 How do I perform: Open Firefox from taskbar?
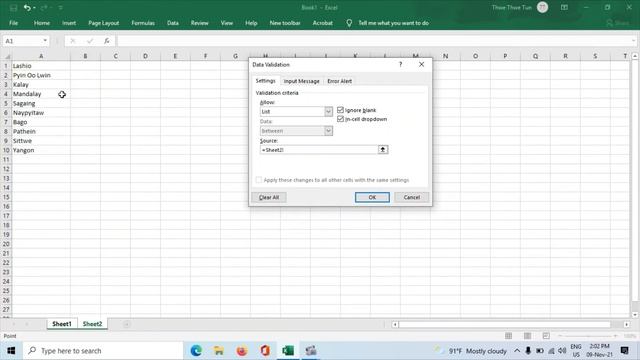tap(242, 351)
